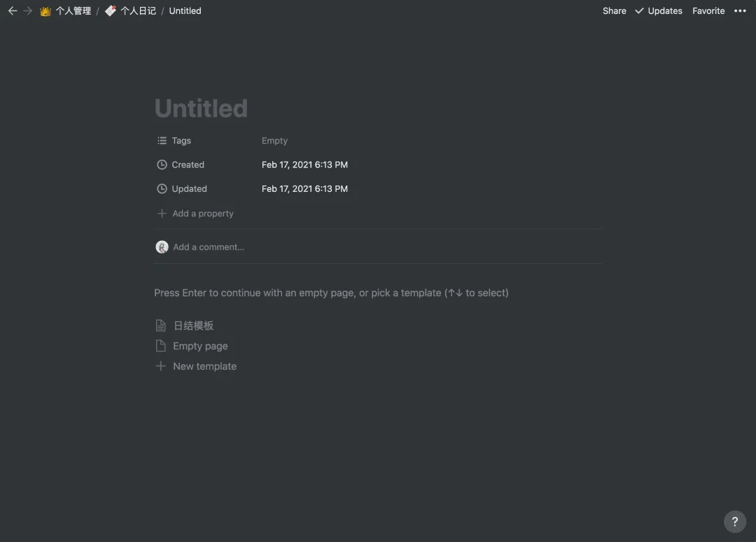Click the user avatar beside comment field

162,247
